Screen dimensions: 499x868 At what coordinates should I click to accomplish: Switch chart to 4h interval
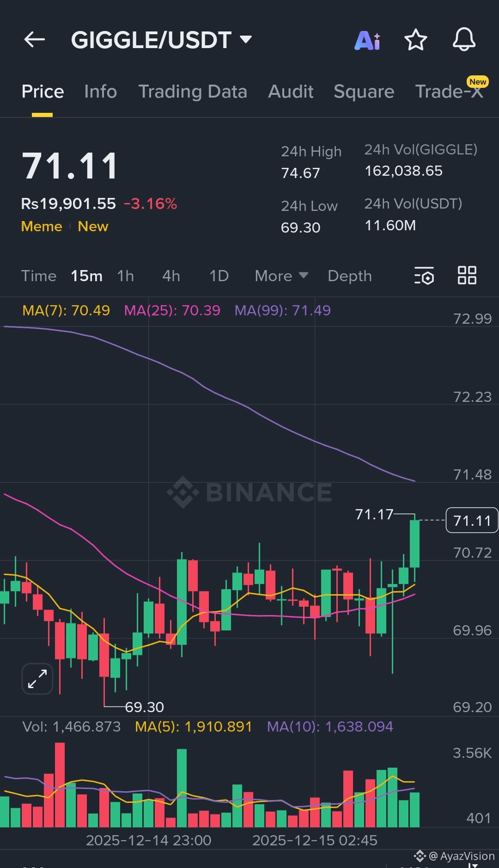coord(171,276)
